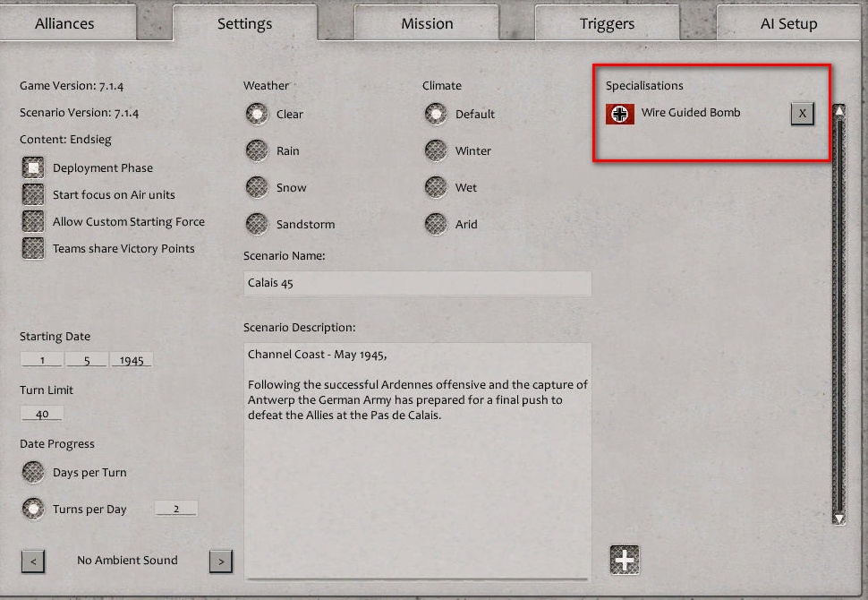
Task: Click the Scenario Name field showing Calais 45
Action: pos(417,283)
